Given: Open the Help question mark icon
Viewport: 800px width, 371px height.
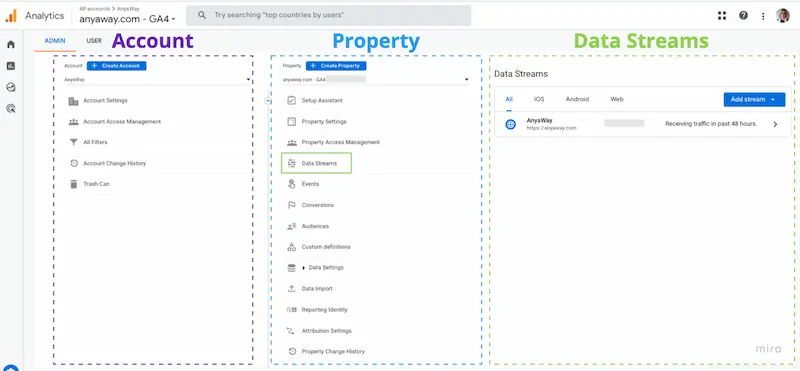Looking at the screenshot, I should coord(743,16).
